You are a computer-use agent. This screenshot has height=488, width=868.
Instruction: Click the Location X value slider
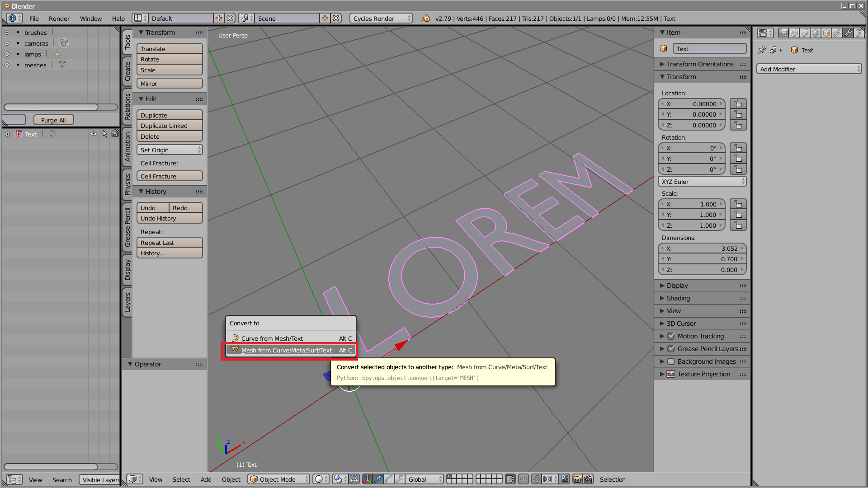pos(692,104)
